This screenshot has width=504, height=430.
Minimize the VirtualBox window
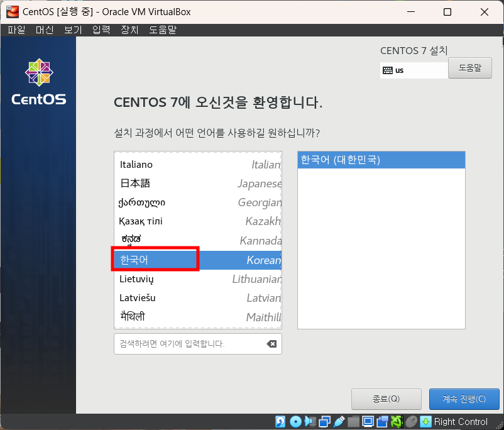click(x=411, y=12)
